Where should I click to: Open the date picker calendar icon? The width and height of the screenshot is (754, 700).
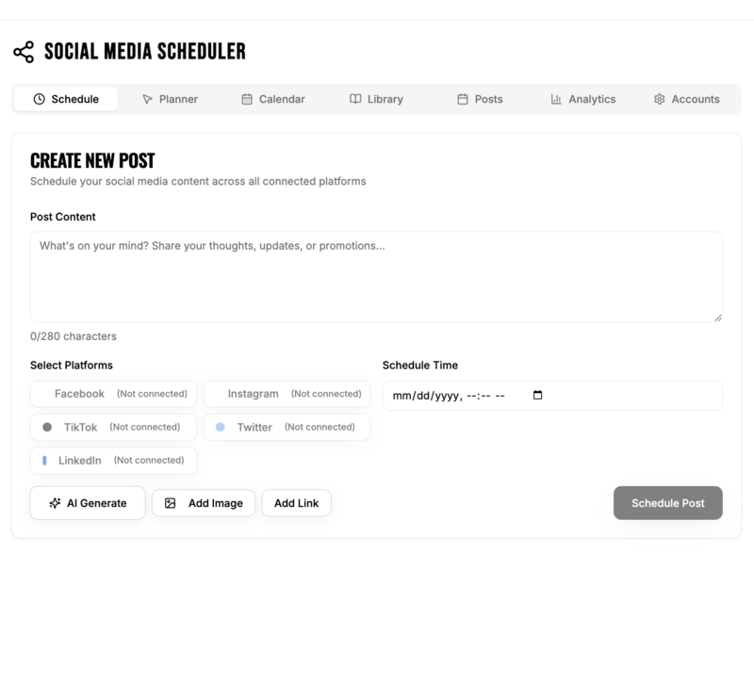click(538, 396)
